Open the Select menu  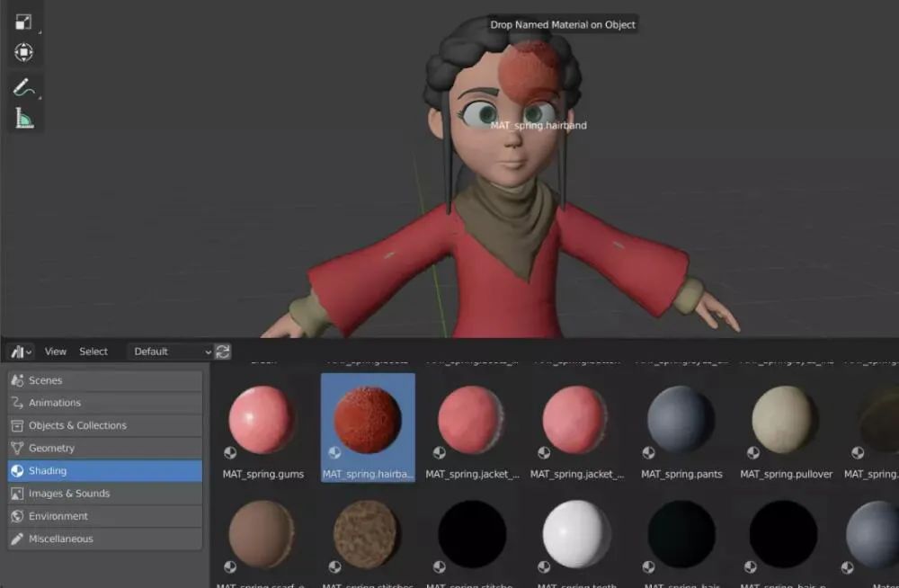pyautogui.click(x=93, y=352)
